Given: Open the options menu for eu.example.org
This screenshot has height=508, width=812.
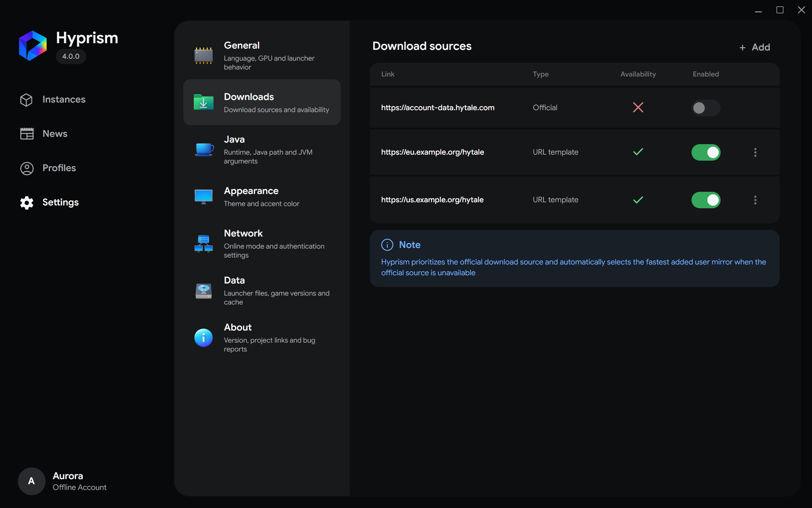Looking at the screenshot, I should pyautogui.click(x=755, y=152).
